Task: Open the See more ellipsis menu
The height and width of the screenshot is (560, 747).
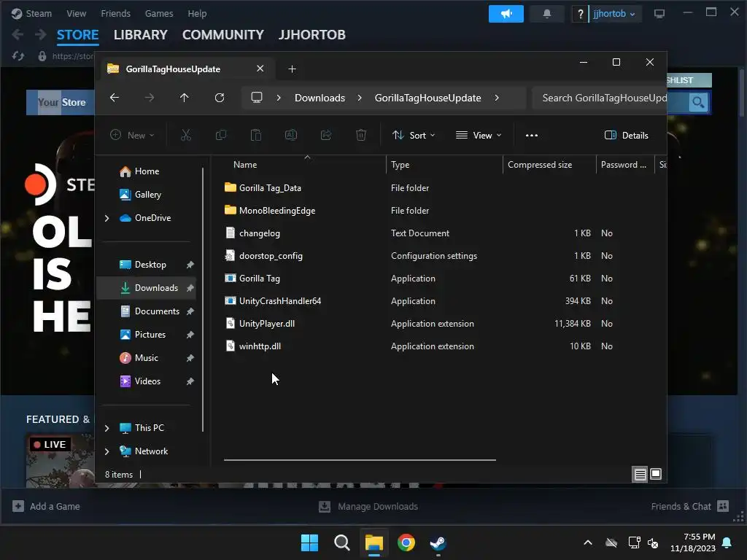Action: point(532,135)
